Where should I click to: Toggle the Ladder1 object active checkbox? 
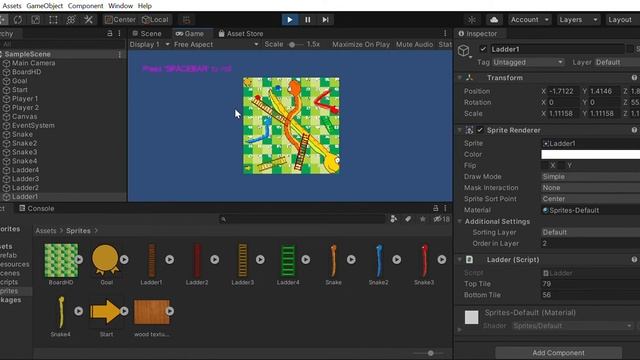point(483,49)
